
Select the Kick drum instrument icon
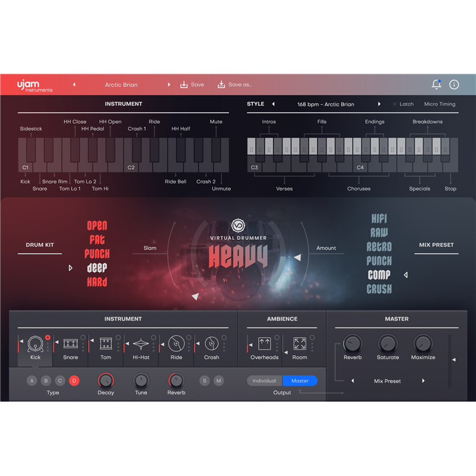(36, 344)
